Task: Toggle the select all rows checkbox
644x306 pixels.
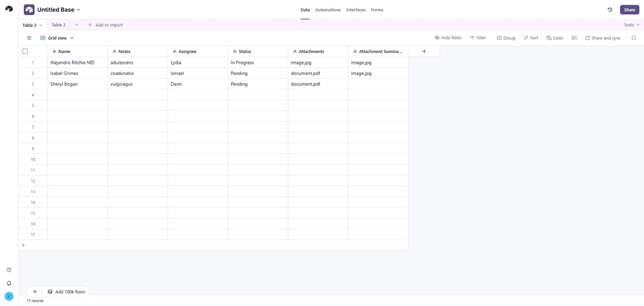Action: (25, 51)
